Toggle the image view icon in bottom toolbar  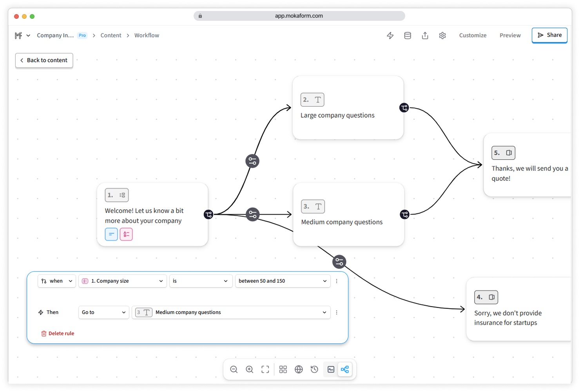(x=331, y=369)
